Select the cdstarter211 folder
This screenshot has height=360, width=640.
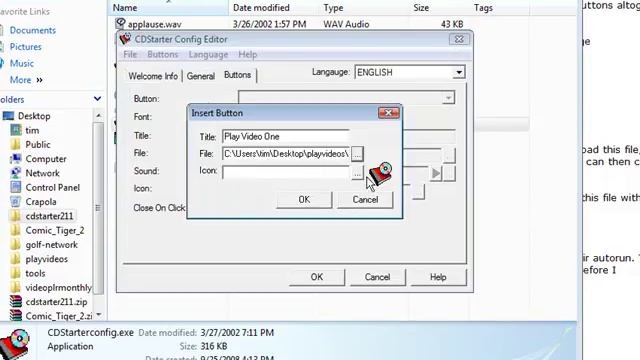49,216
